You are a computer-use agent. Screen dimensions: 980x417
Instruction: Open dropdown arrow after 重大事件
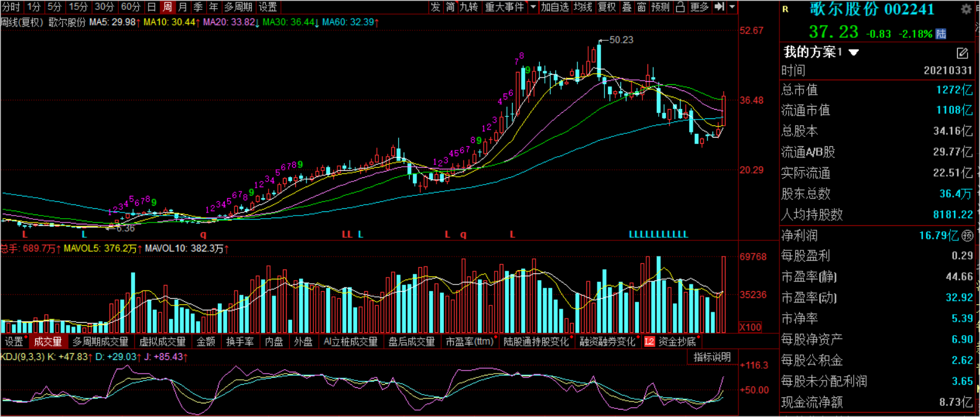point(533,7)
